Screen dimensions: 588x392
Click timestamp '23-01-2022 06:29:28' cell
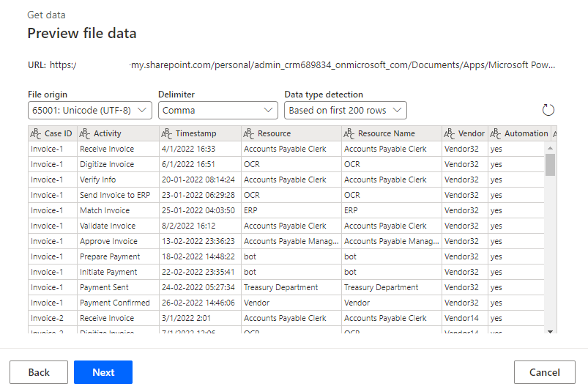tap(200, 195)
